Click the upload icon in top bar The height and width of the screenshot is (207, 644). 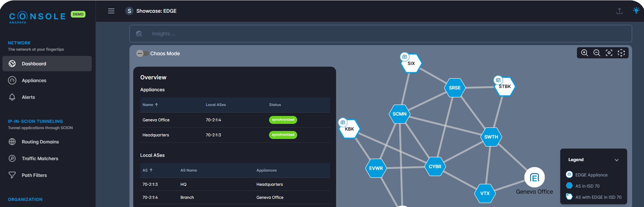(x=620, y=11)
